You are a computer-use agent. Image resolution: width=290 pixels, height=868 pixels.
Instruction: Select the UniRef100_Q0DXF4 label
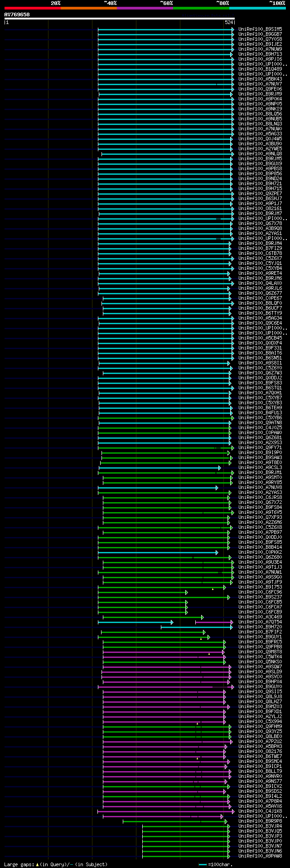(x=260, y=343)
